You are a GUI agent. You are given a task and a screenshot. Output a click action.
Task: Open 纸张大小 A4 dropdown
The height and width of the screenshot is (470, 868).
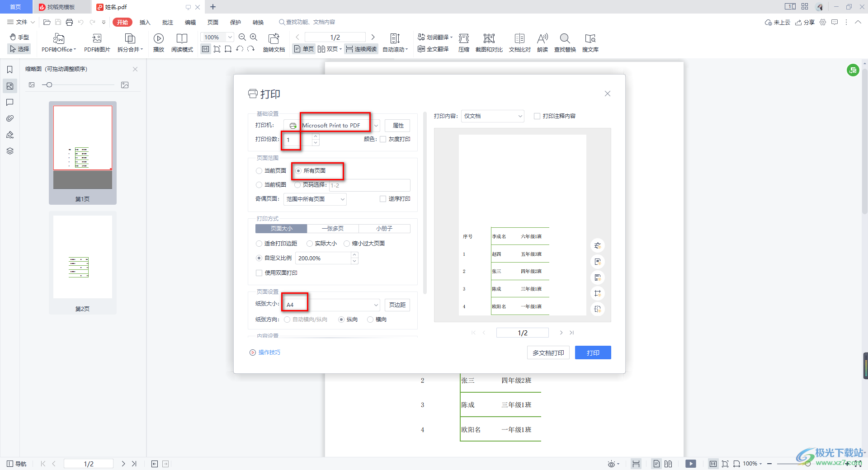331,305
